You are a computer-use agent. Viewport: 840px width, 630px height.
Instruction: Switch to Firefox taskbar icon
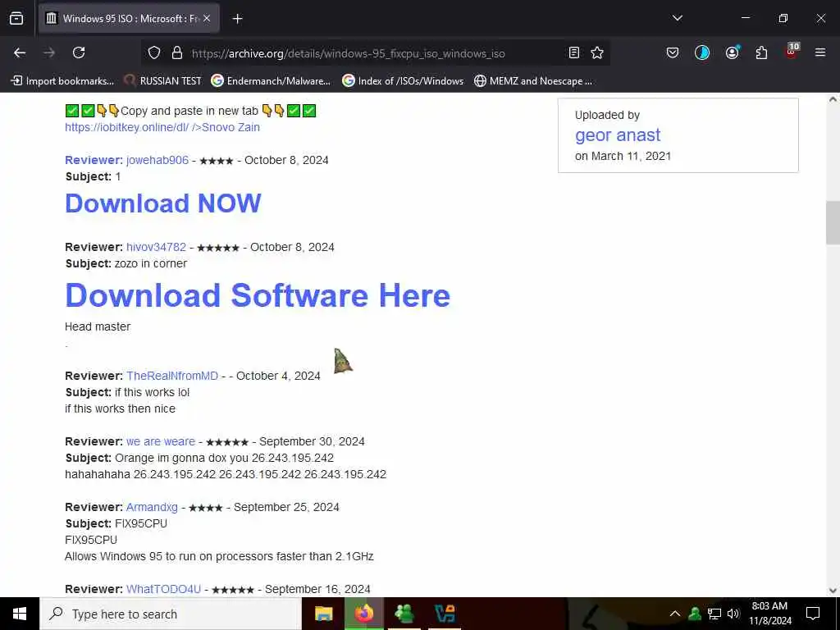point(363,614)
